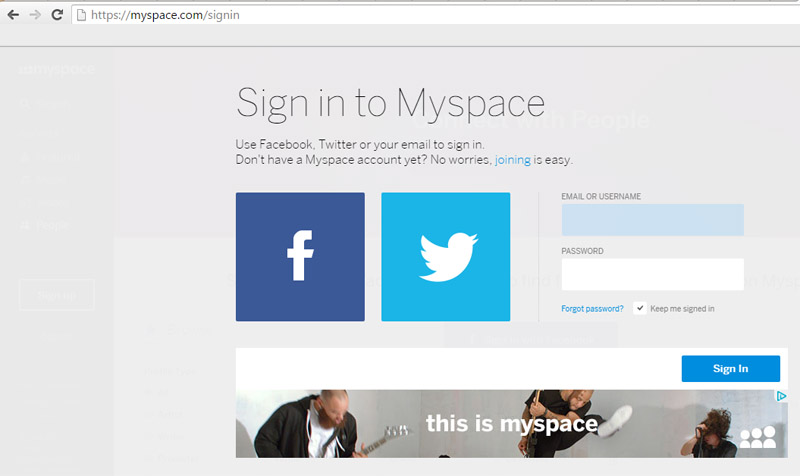Sign in with the Facebook tile

300,257
